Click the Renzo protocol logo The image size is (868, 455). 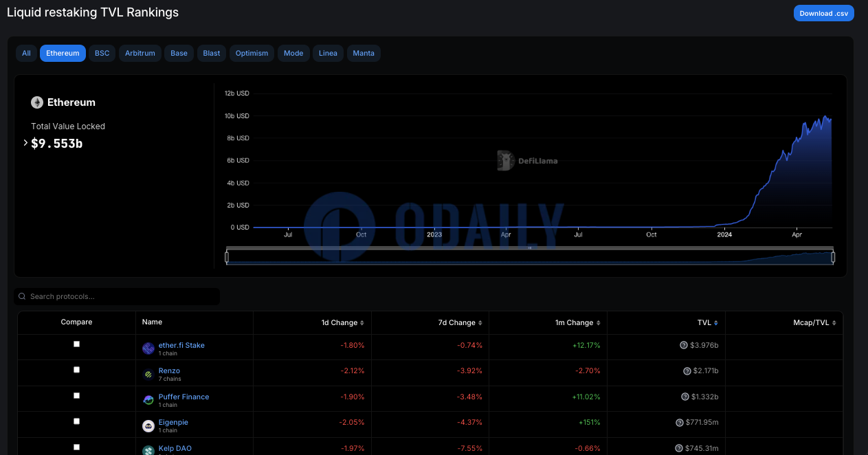[x=148, y=375]
